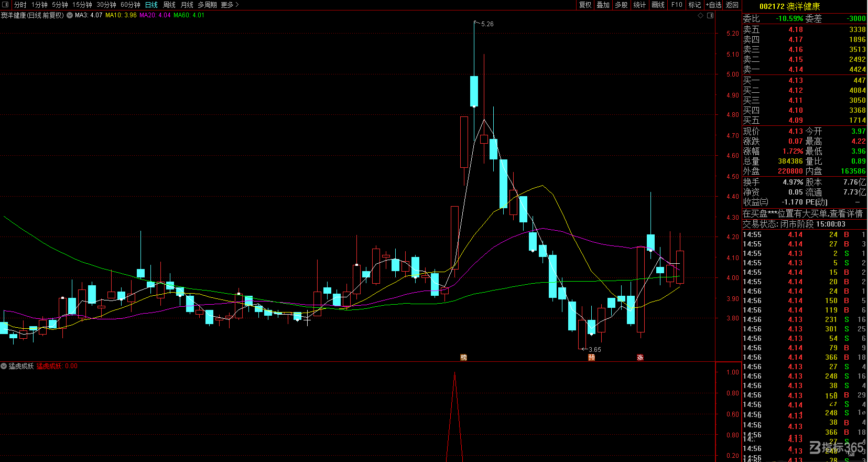This screenshot has height=462, width=868.
Task: Select the 日线 daily chart tab
Action: coord(151,5)
